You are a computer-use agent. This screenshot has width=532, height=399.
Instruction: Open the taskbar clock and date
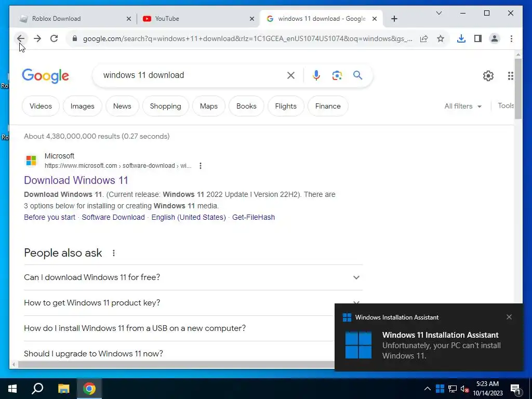pos(487,389)
